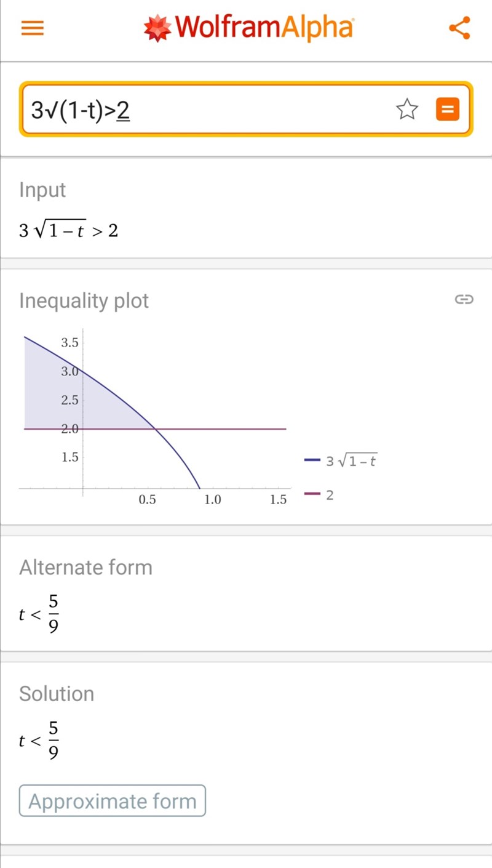Click the blue curve in the plot
The height and width of the screenshot is (868, 492).
(x=178, y=454)
